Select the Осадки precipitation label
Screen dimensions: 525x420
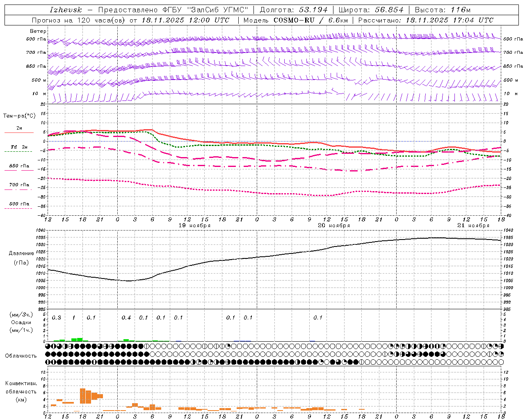point(21,322)
